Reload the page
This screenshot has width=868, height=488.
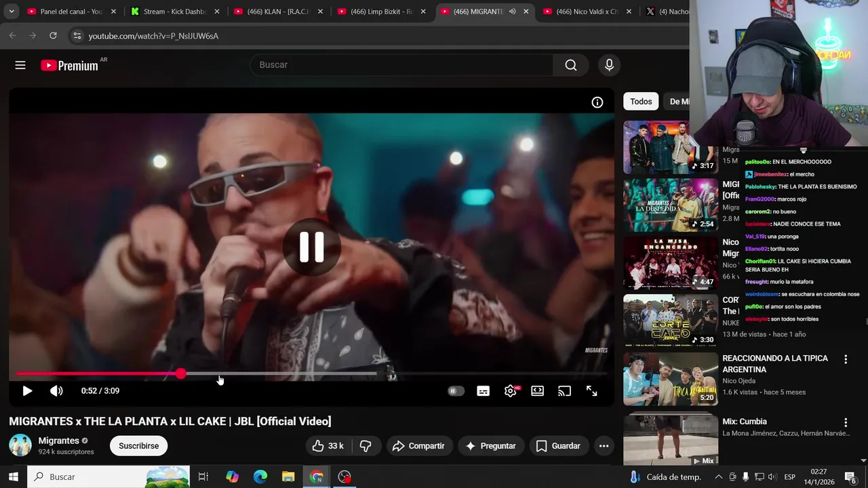(x=53, y=36)
